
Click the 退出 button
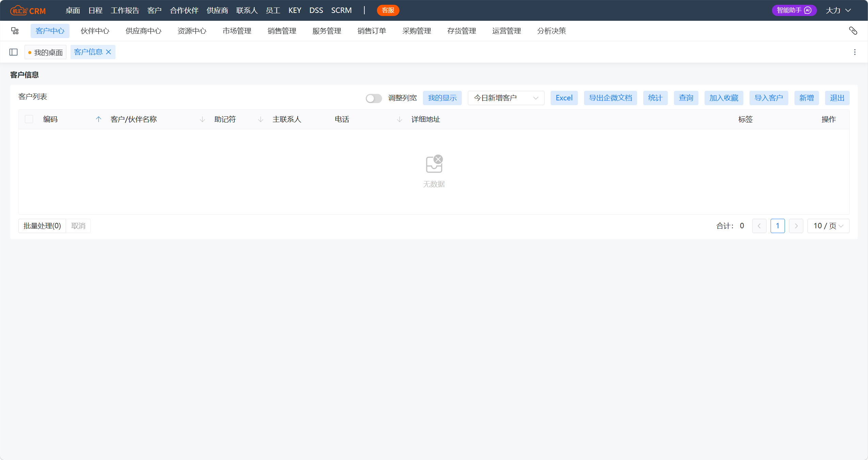click(x=837, y=98)
